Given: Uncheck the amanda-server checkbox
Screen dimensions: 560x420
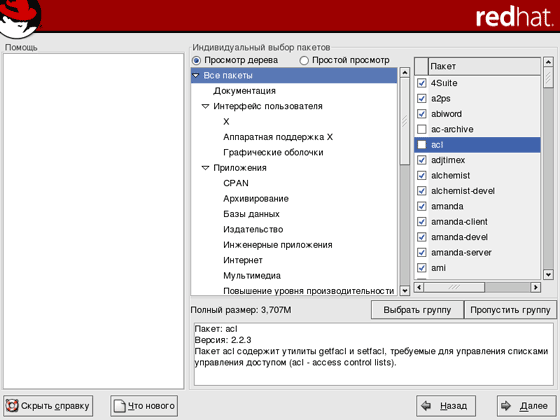Looking at the screenshot, I should pyautogui.click(x=422, y=252).
